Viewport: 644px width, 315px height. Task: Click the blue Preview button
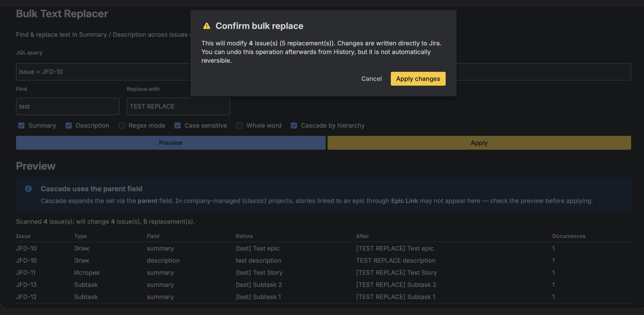click(171, 143)
